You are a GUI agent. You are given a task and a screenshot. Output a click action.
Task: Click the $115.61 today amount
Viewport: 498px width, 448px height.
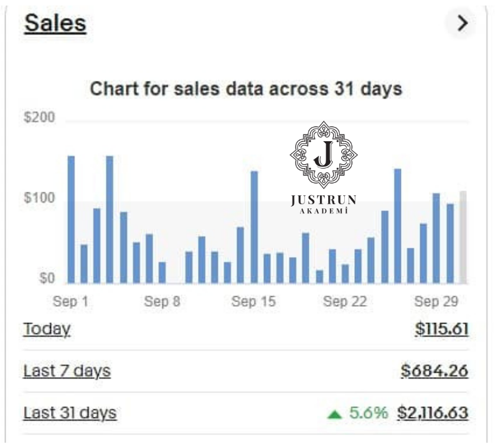[x=441, y=329]
